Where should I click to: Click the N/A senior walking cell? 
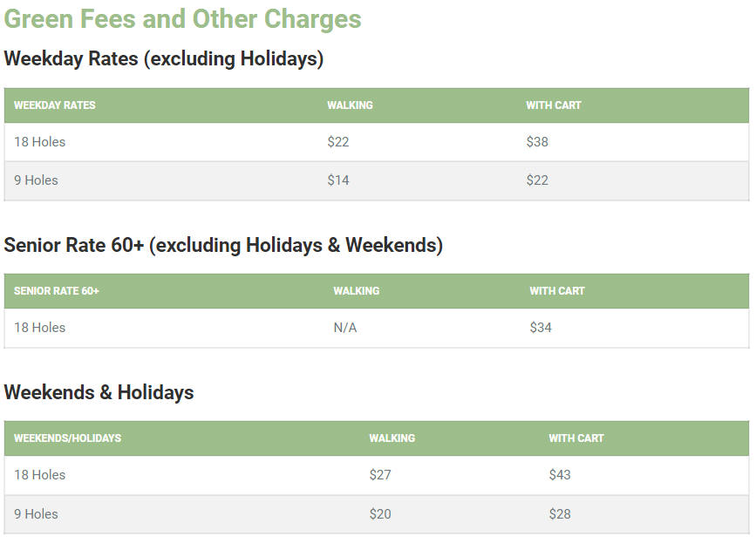pos(345,328)
